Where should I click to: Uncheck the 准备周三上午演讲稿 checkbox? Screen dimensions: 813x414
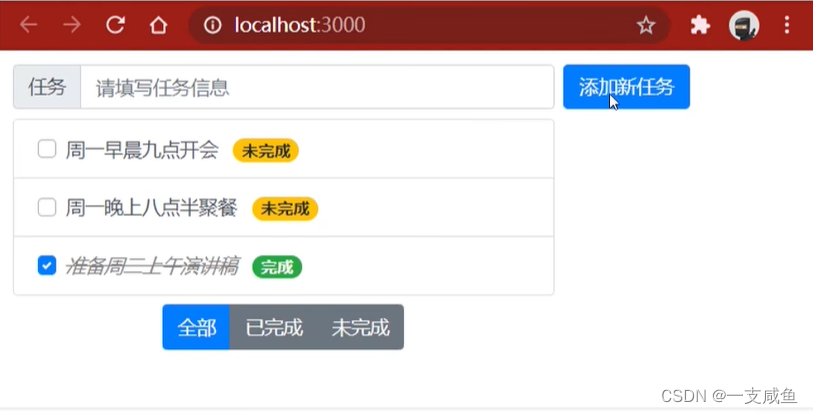click(47, 266)
